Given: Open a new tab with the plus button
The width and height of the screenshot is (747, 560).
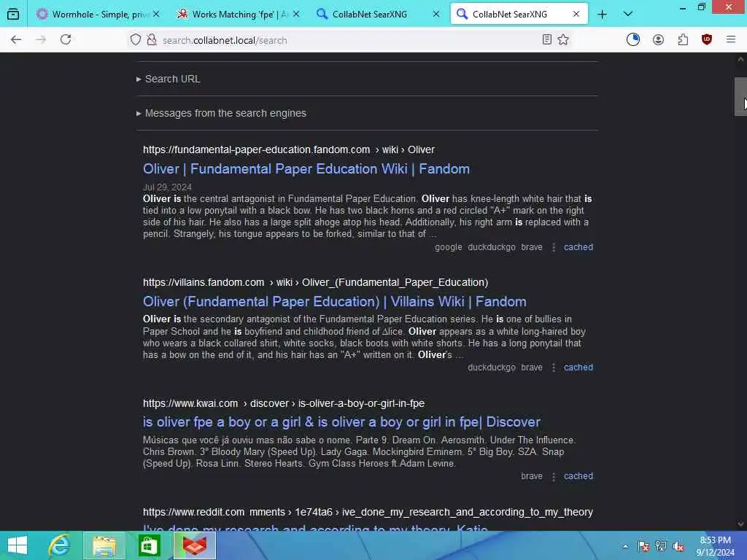Looking at the screenshot, I should [602, 15].
